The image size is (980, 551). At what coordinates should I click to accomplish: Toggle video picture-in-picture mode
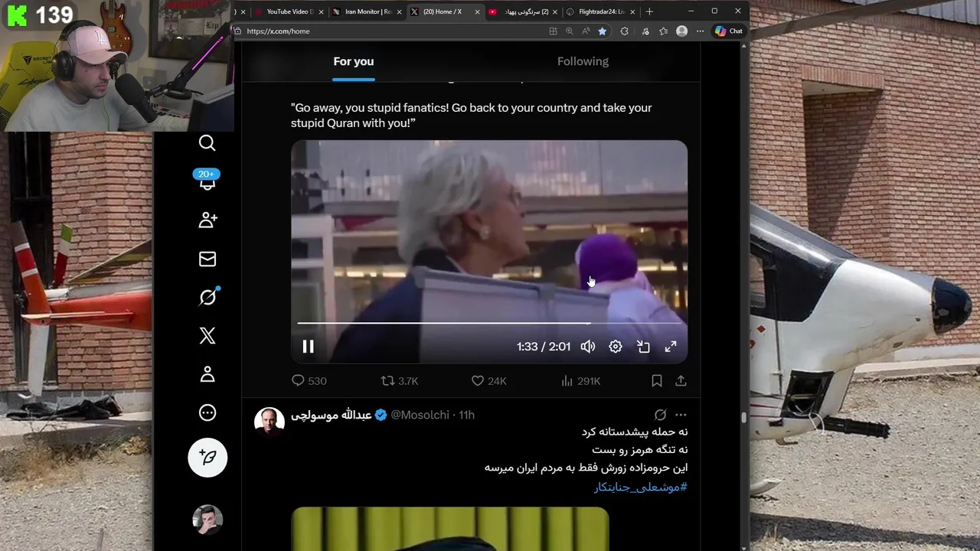[643, 347]
